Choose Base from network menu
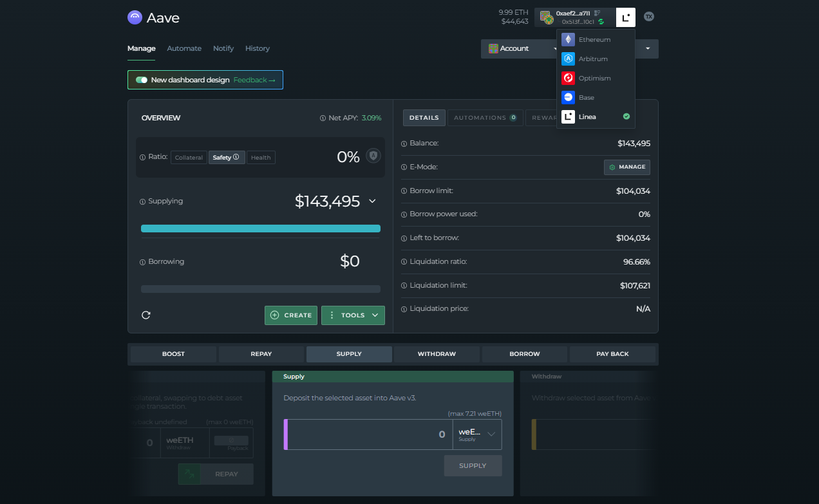819x504 pixels. [596, 97]
